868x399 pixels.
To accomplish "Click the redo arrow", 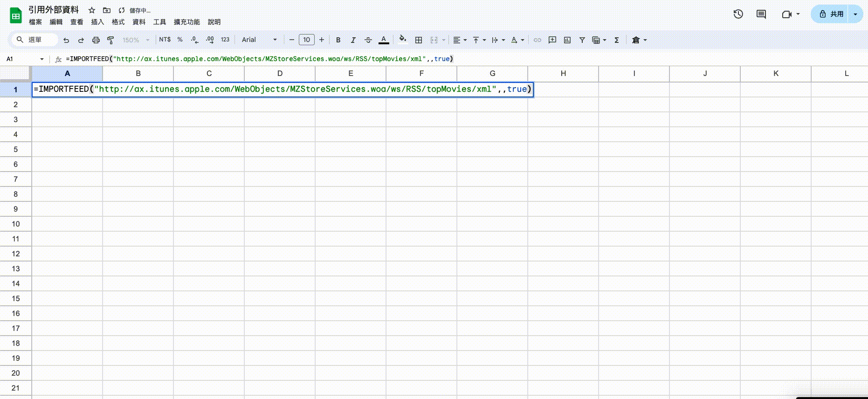I will 81,40.
